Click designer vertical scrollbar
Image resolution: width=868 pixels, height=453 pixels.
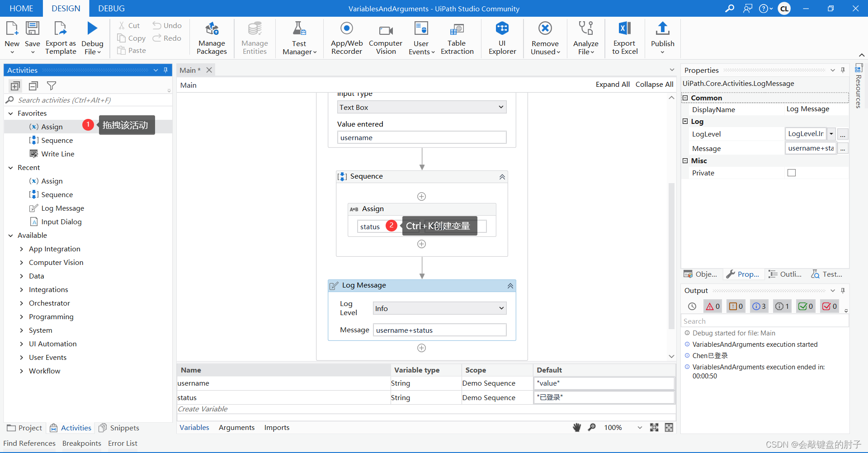tap(671, 255)
